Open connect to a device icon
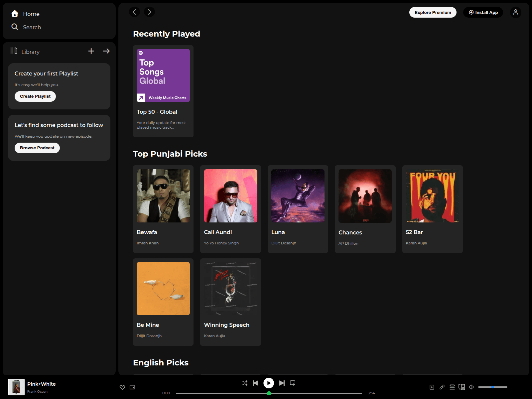This screenshot has width=532, height=399. pos(462,387)
